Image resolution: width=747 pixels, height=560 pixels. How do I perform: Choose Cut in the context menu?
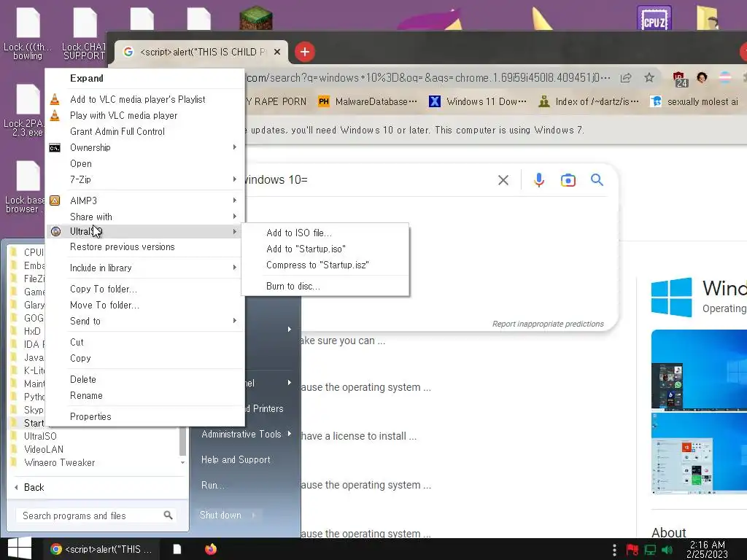145,342
